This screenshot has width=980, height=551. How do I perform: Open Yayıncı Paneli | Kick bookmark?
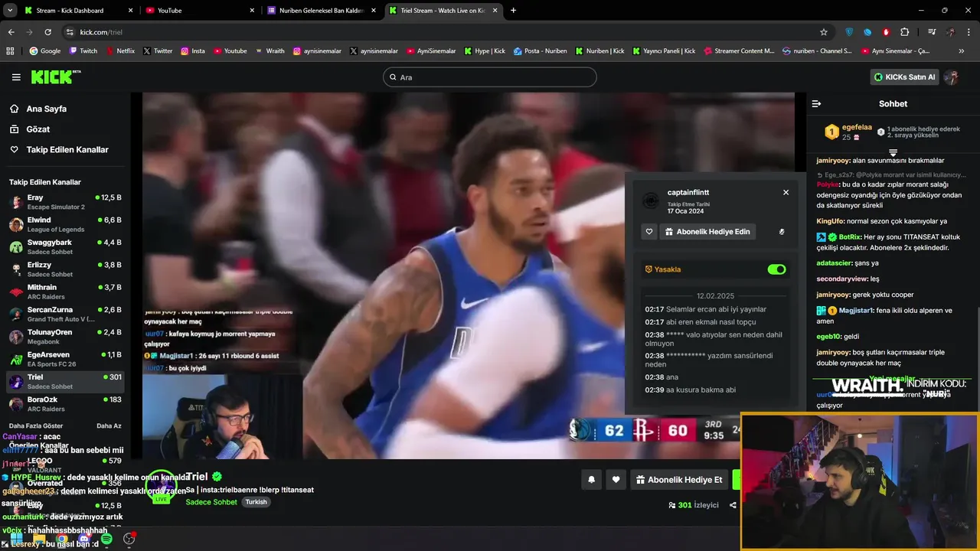tap(664, 51)
